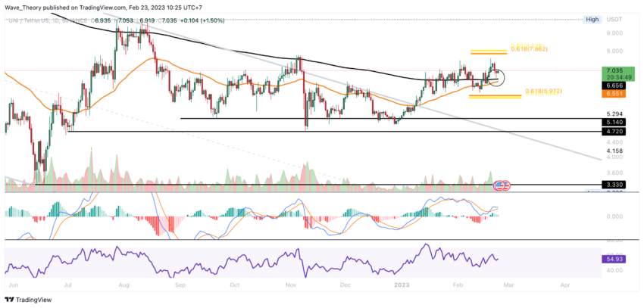This screenshot has width=644, height=308.
Task: Select the orange 6.551 moving average label
Action: [612, 94]
